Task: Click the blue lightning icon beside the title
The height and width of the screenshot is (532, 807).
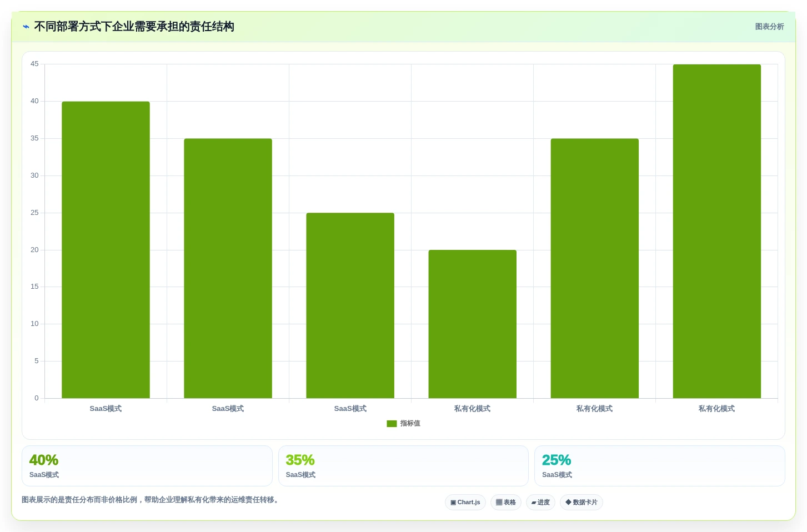Action: (26, 27)
